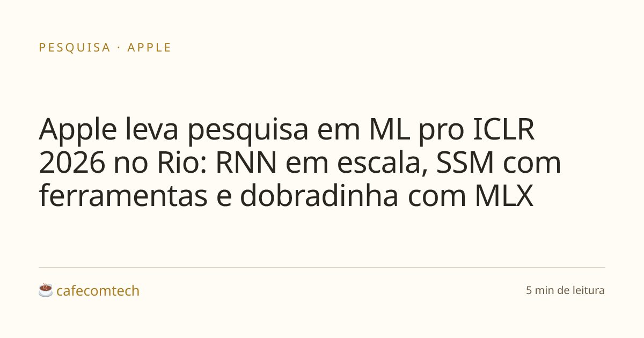
Task: Click the coffee cup icon
Action: click(46, 290)
